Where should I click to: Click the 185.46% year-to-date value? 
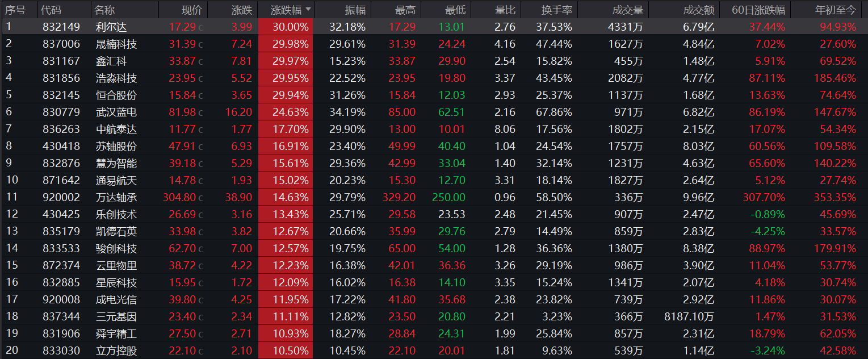pos(836,78)
